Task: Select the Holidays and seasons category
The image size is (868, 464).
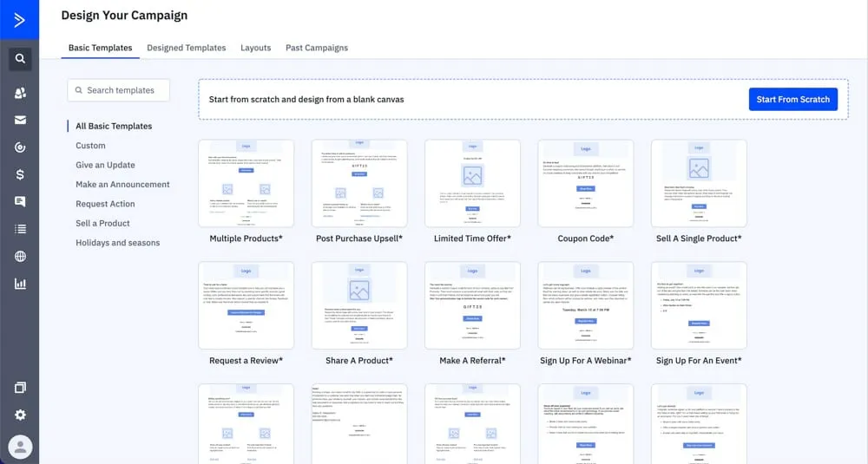Action: (x=117, y=243)
